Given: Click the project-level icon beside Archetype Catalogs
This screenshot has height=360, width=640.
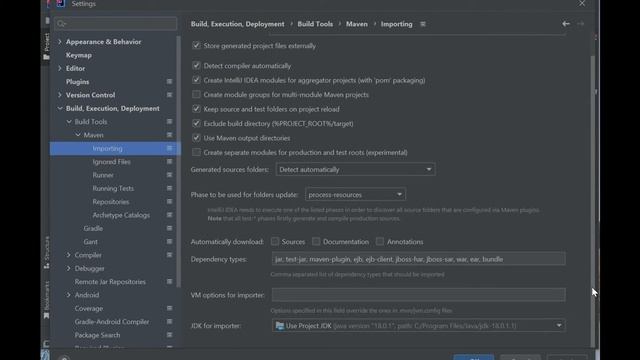Looking at the screenshot, I should 169,215.
